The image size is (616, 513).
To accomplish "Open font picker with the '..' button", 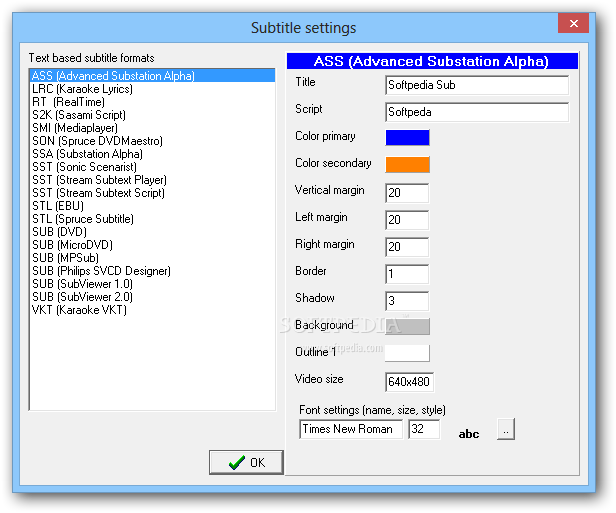I will [x=506, y=429].
